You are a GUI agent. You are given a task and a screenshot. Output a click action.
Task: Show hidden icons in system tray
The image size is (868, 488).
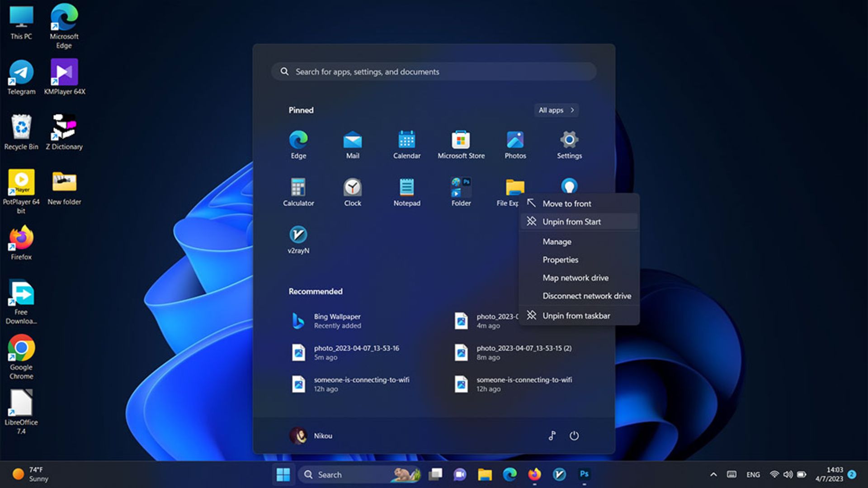tap(713, 474)
